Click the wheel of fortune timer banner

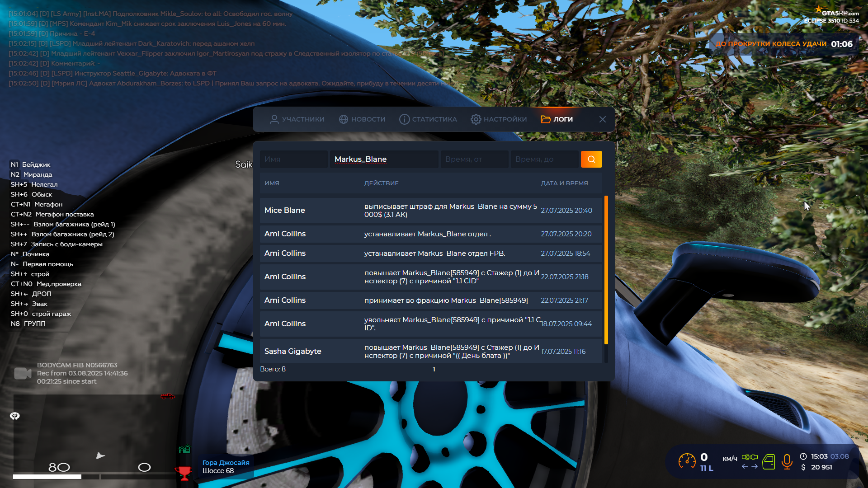click(x=784, y=44)
